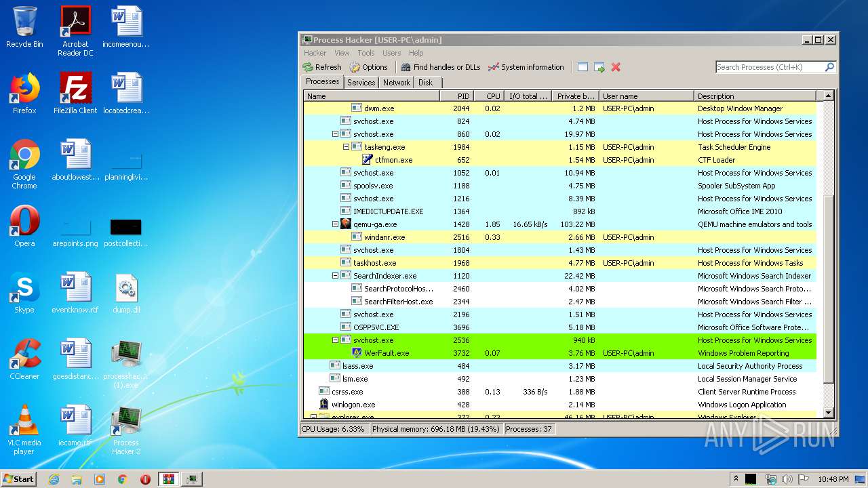Select the dump.dll desktop file
The width and height of the screenshot is (868, 488).
126,293
